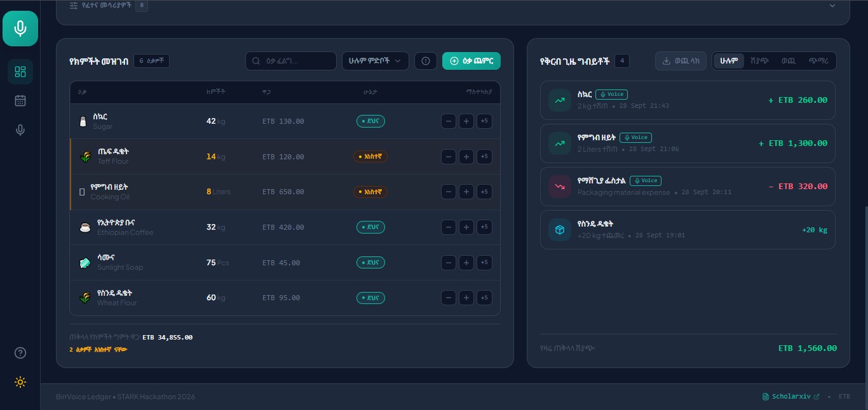868x410 pixels.
Task: Open the dashboard grid icon in the sidebar
Action: pyautogui.click(x=20, y=72)
